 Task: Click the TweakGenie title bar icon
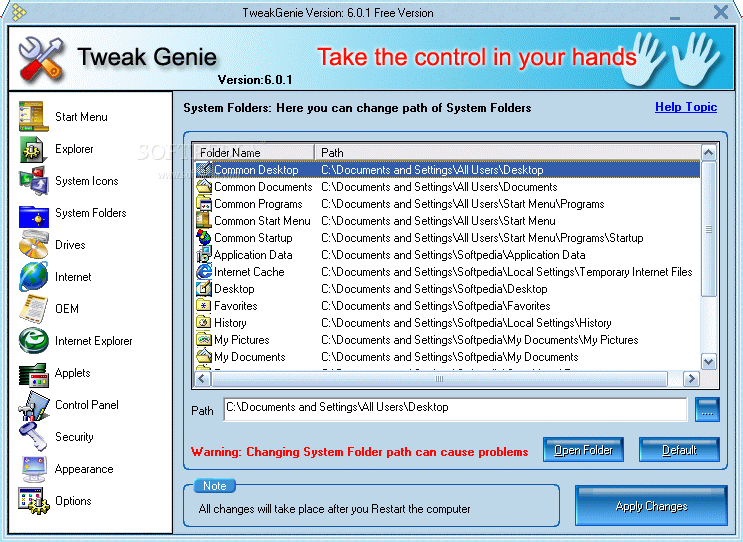tap(18, 12)
